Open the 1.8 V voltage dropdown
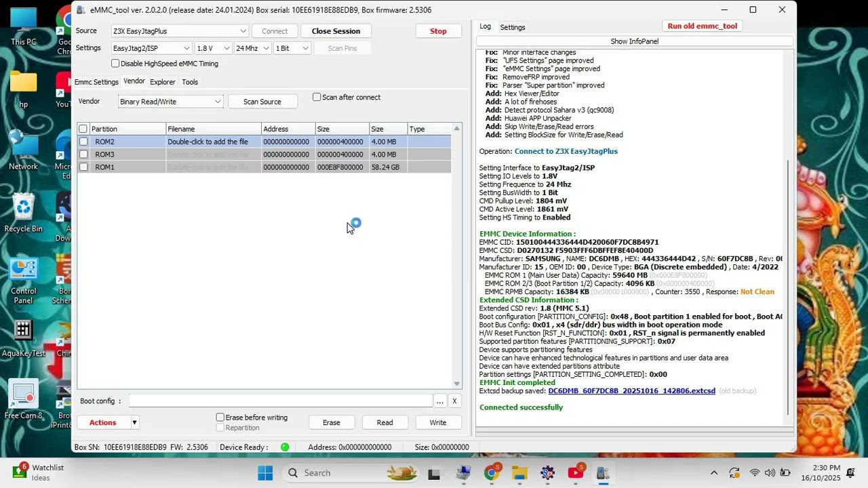The image size is (868, 488). 213,48
